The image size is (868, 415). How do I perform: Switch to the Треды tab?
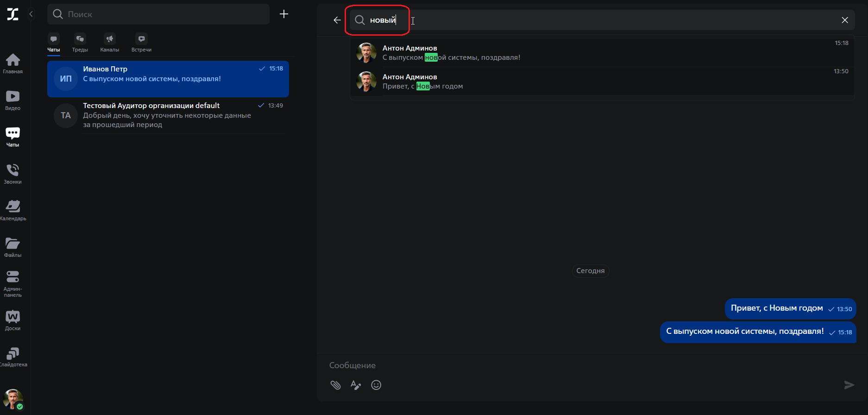(x=80, y=43)
